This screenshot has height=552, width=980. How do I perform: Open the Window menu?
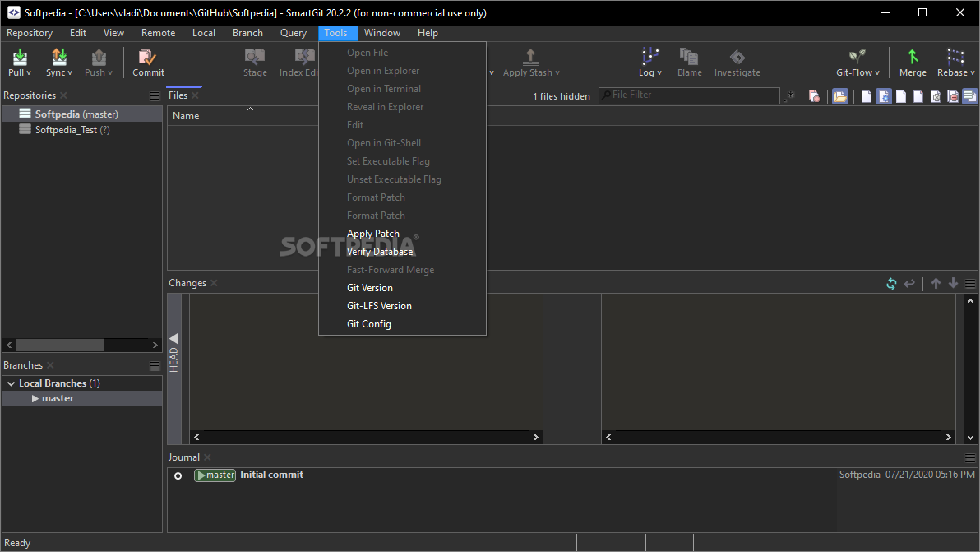coord(381,33)
